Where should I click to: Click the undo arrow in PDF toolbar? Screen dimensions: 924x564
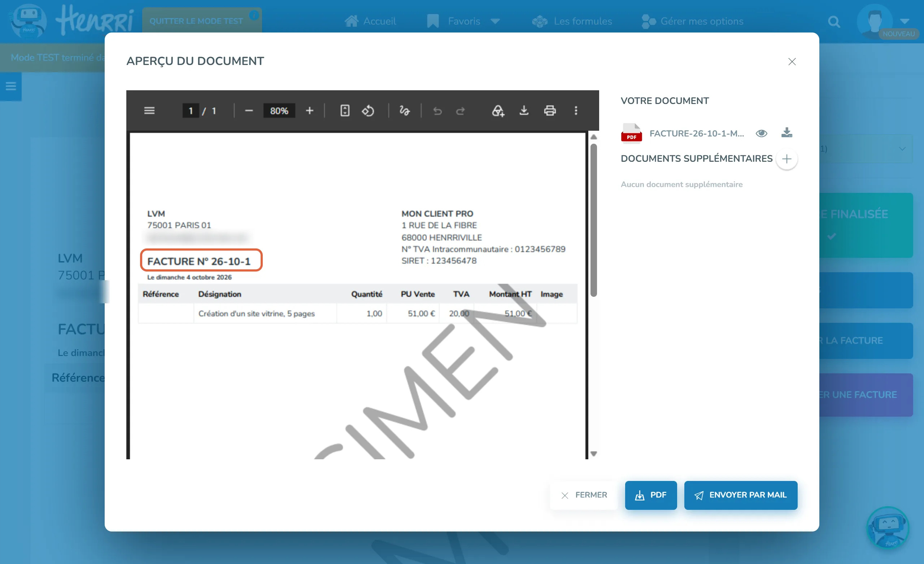click(x=437, y=111)
